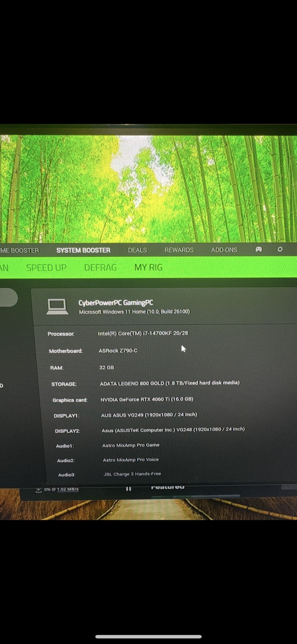Click the CyberPowerPC GamingPC title
This screenshot has height=644, width=297.
[116, 303]
